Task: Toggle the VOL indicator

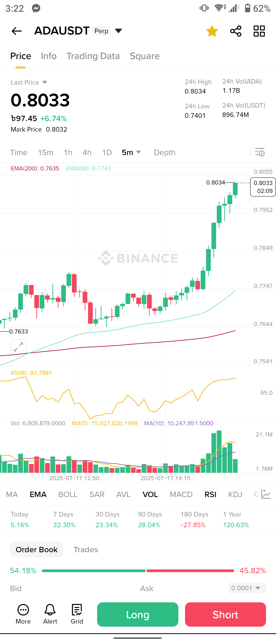Action: (x=150, y=494)
